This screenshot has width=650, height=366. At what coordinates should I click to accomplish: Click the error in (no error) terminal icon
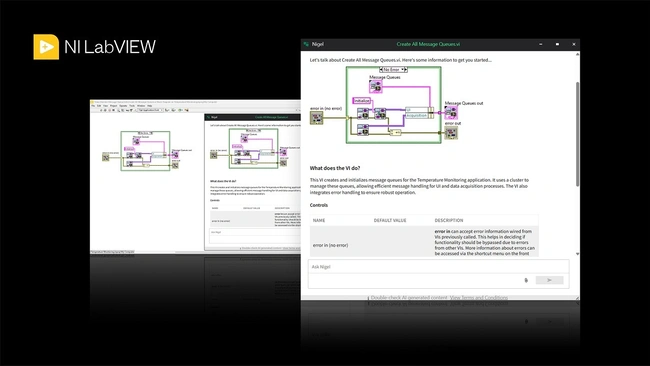coord(316,118)
